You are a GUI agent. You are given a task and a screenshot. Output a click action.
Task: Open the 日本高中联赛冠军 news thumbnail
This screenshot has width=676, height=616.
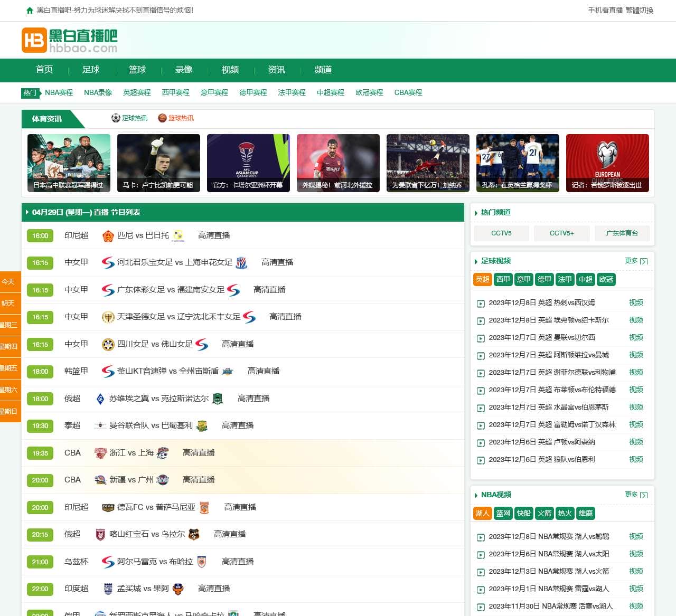coord(69,163)
